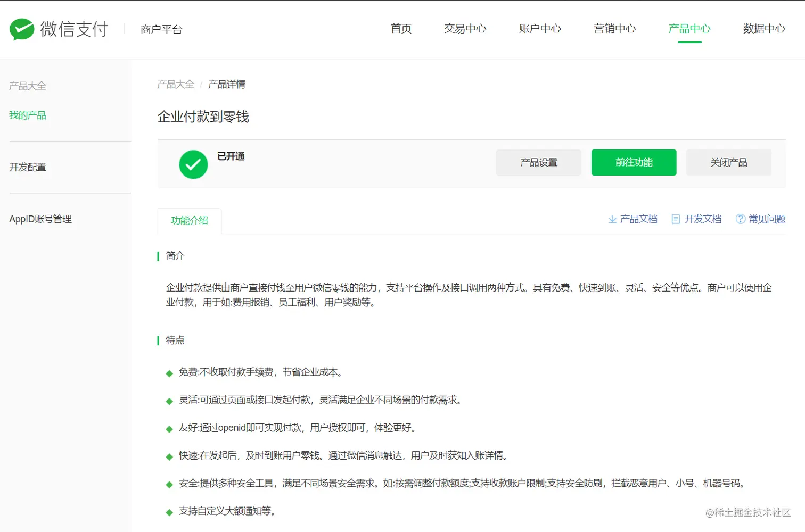Click the 特点 section heading
This screenshot has width=805, height=532.
[x=175, y=340]
